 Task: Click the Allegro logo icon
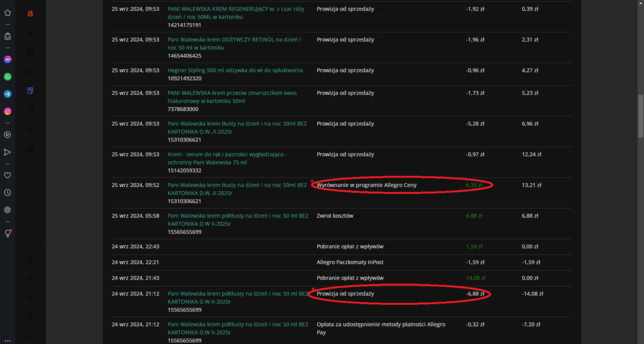pos(30,13)
